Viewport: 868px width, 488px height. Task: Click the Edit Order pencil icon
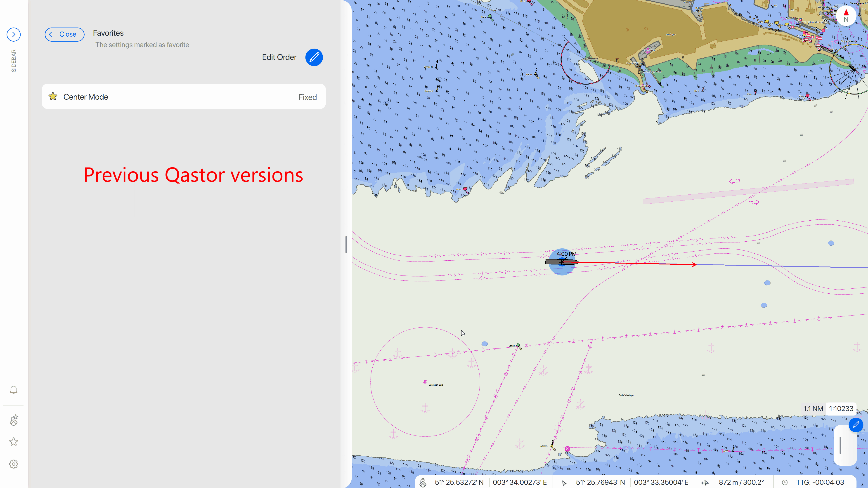coord(314,57)
